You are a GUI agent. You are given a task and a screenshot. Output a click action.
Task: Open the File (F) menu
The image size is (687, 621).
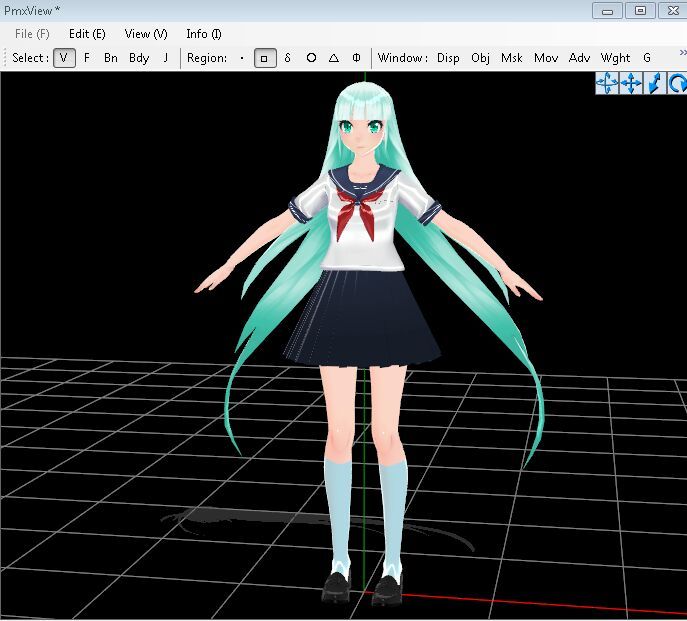32,34
